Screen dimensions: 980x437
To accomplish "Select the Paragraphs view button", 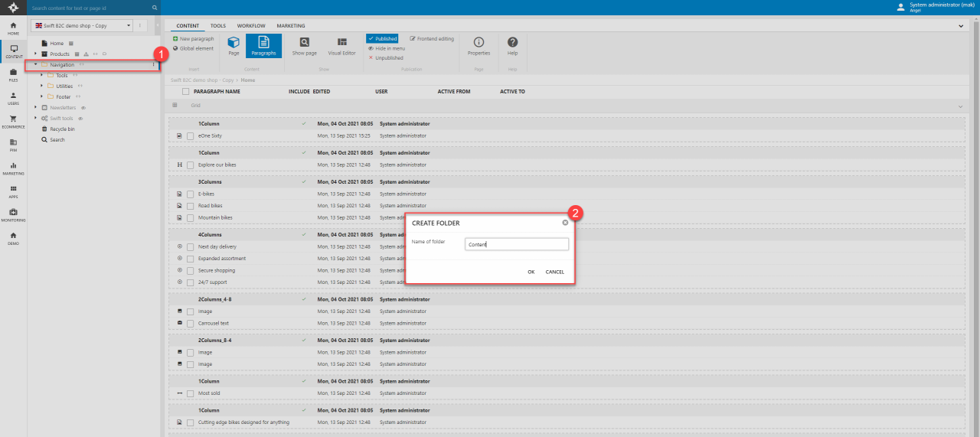I will tap(263, 46).
